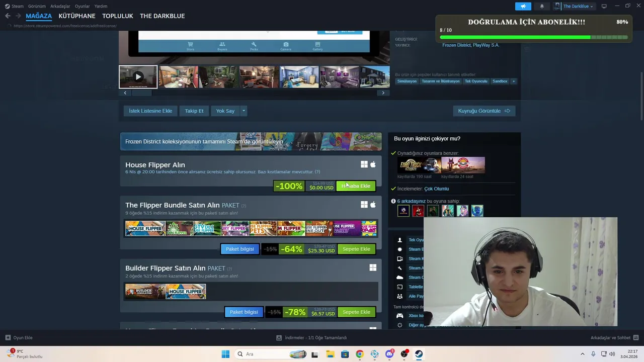The height and width of the screenshot is (362, 644).
Task: Open the PlayWay S.A. publisher link
Action: tap(486, 45)
